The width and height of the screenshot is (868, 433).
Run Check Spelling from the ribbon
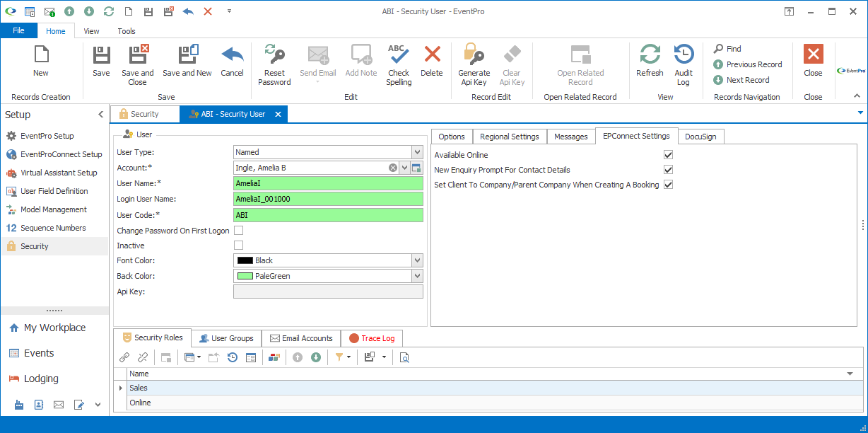coord(399,64)
